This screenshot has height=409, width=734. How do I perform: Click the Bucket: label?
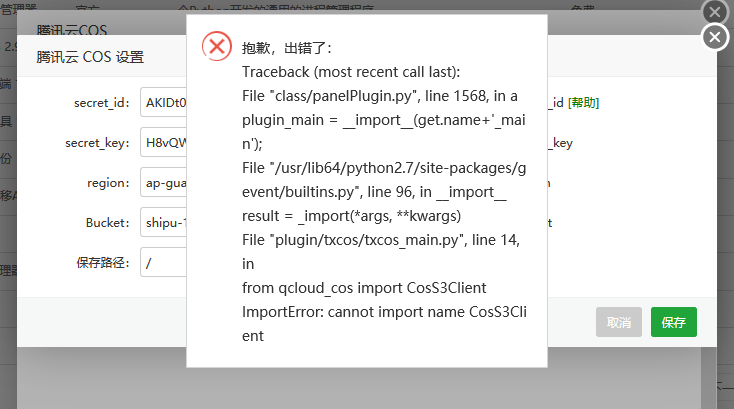click(x=108, y=222)
